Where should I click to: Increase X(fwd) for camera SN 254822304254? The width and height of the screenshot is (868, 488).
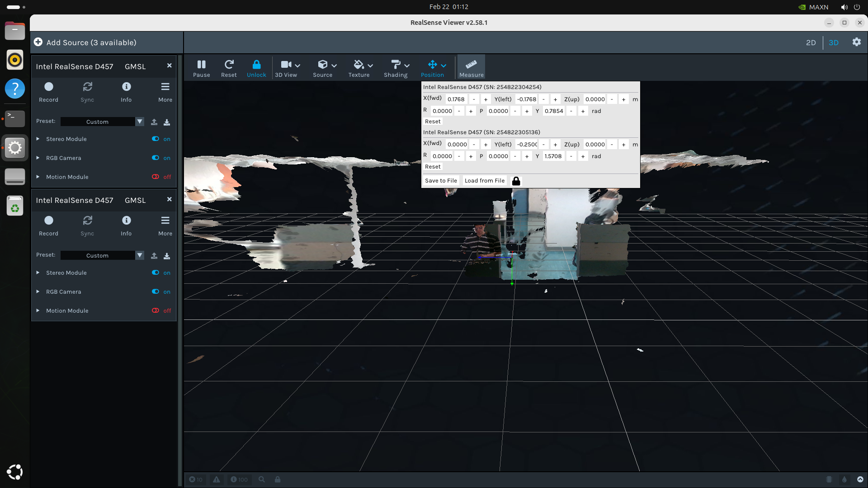point(486,99)
